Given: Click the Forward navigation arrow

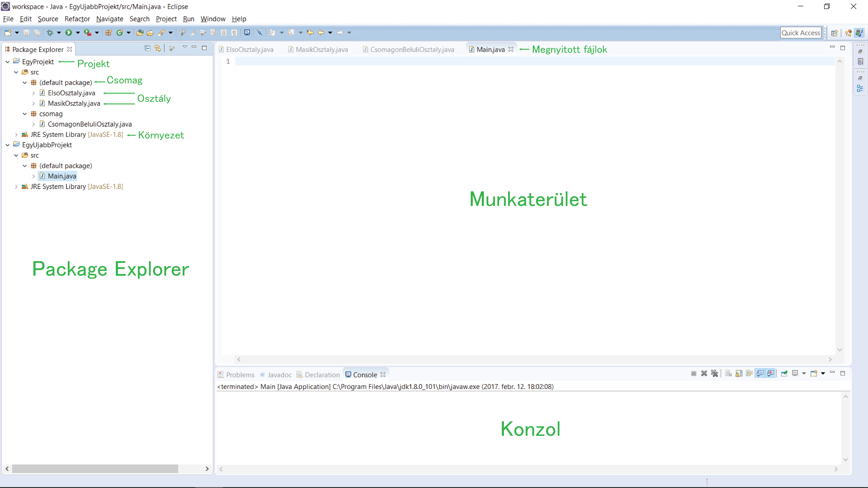Looking at the screenshot, I should [x=340, y=33].
